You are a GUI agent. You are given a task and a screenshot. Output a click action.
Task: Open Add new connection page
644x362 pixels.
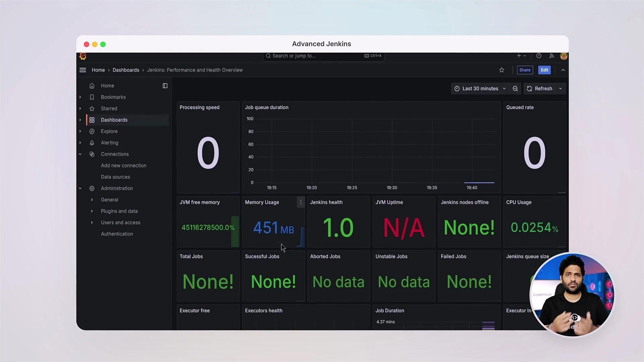(x=123, y=166)
